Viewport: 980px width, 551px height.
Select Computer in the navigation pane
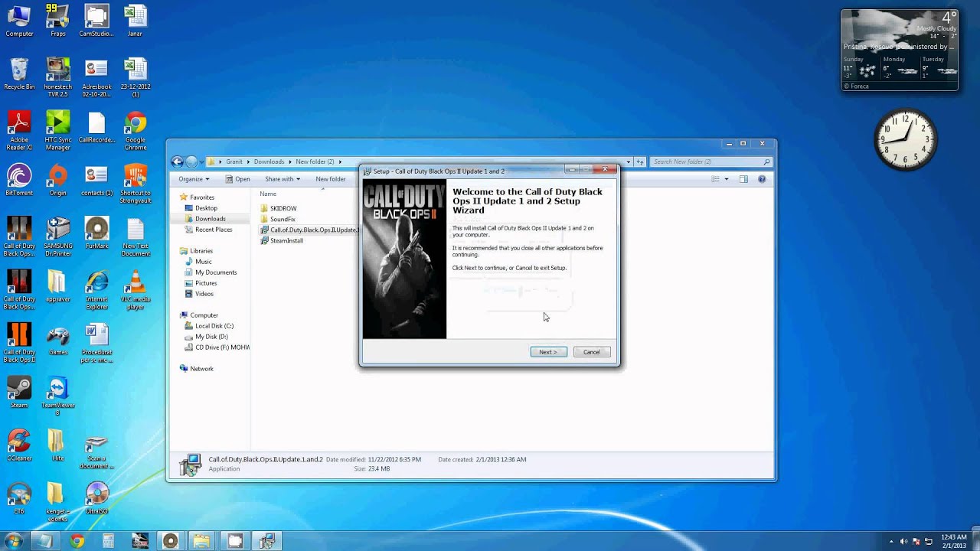point(204,315)
